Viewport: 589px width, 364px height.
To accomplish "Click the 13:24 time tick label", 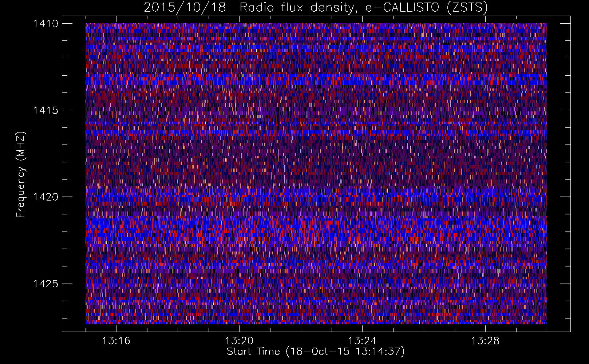I will [x=362, y=341].
